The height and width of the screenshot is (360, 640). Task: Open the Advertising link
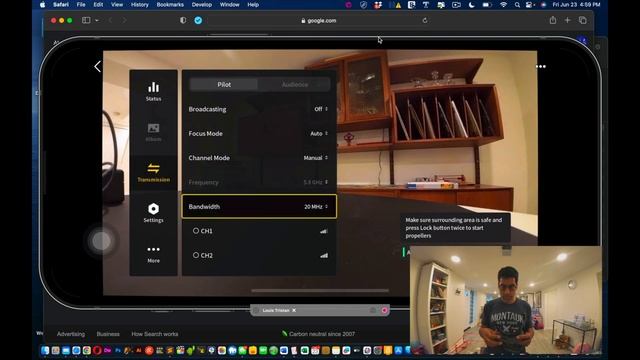pyautogui.click(x=71, y=334)
